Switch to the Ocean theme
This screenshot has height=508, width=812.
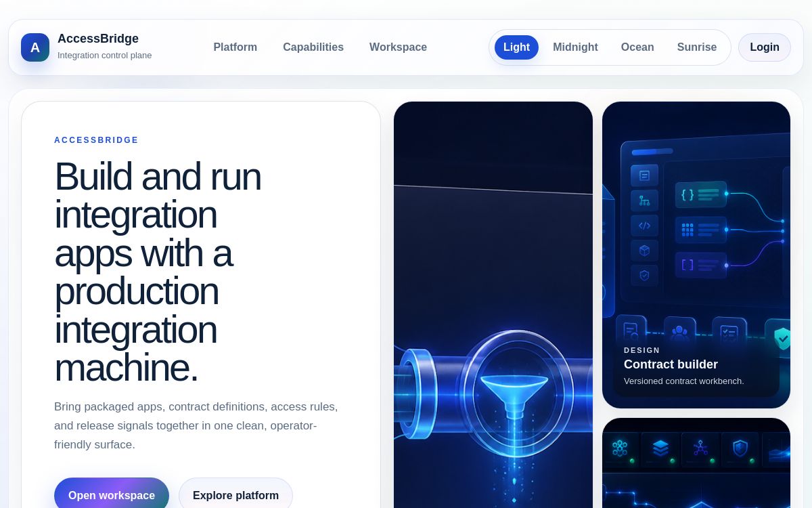[x=637, y=47]
